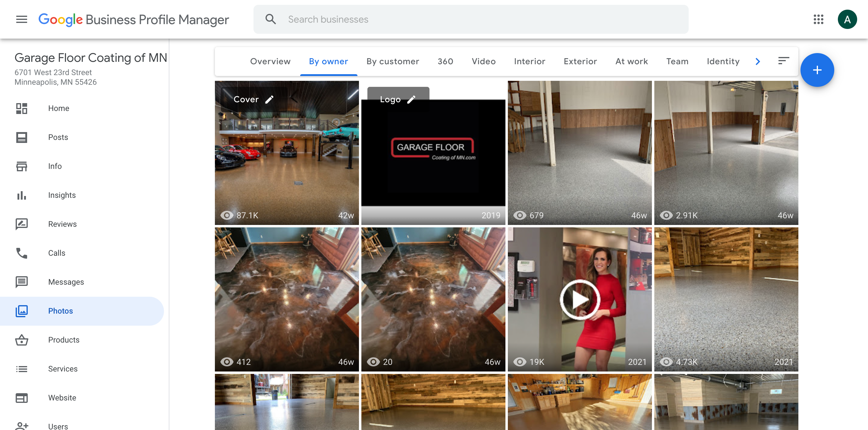Switch to the By customer tab

pyautogui.click(x=393, y=62)
